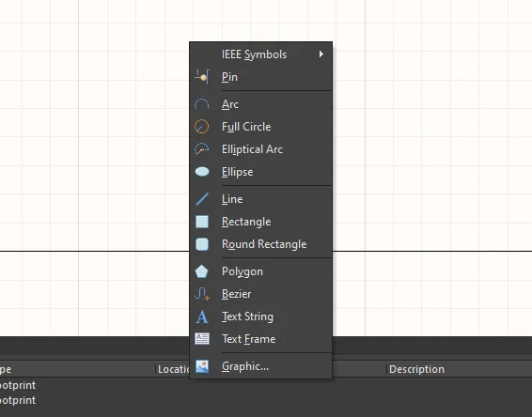Click the Text String letter A icon
This screenshot has width=532, height=417.
pos(202,317)
